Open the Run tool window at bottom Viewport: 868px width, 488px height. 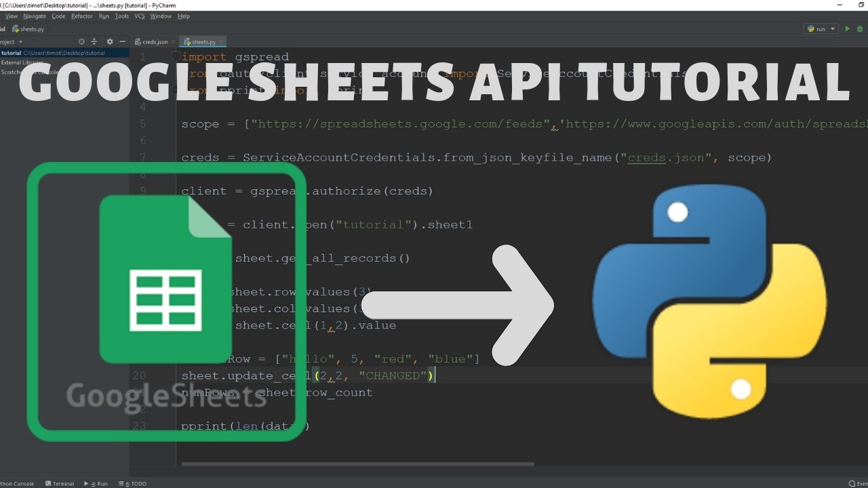pos(96,483)
